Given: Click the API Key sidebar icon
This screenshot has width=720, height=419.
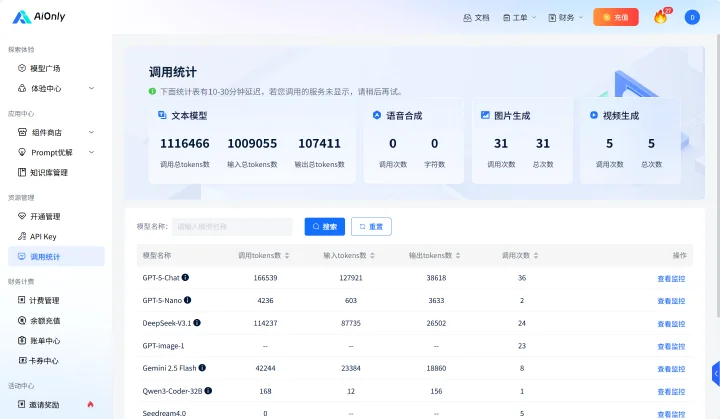Looking at the screenshot, I should click(22, 236).
